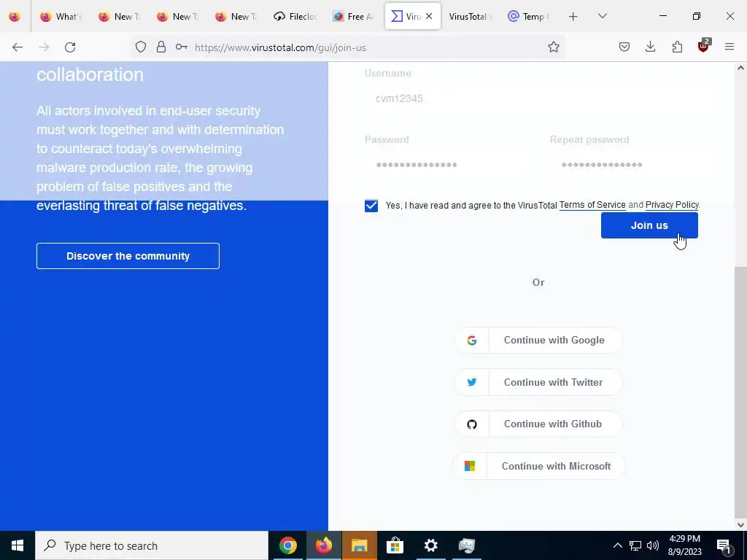Click the network tray icon

point(635,545)
